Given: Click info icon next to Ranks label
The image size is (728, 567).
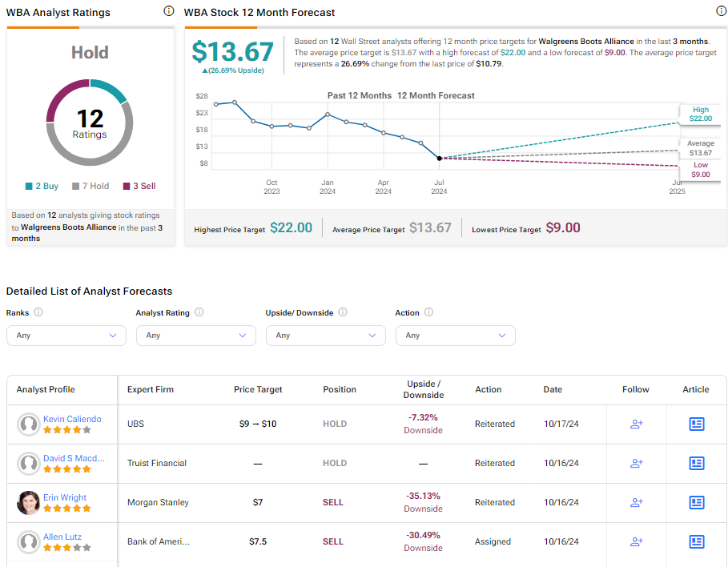Looking at the screenshot, I should [x=38, y=312].
